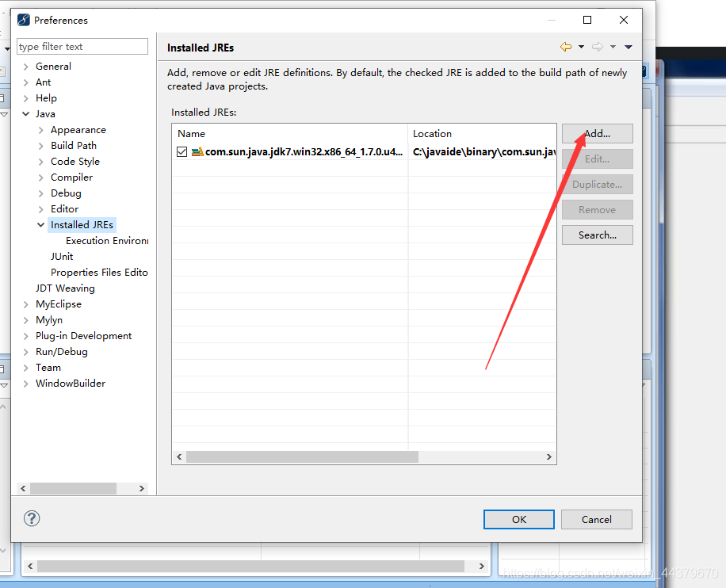Image resolution: width=726 pixels, height=588 pixels.
Task: Click the JDK library icon in row
Action: click(197, 151)
